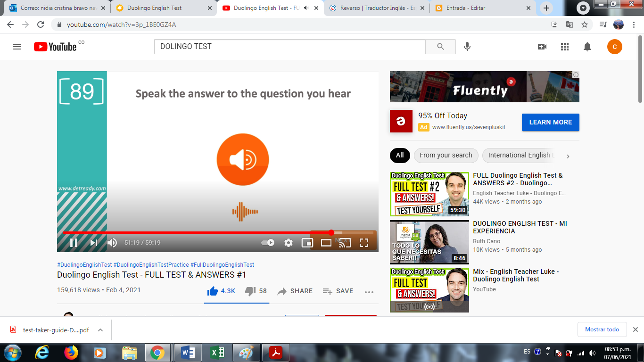This screenshot has width=644, height=362.
Task: Switch to theater mode
Action: coord(326,243)
